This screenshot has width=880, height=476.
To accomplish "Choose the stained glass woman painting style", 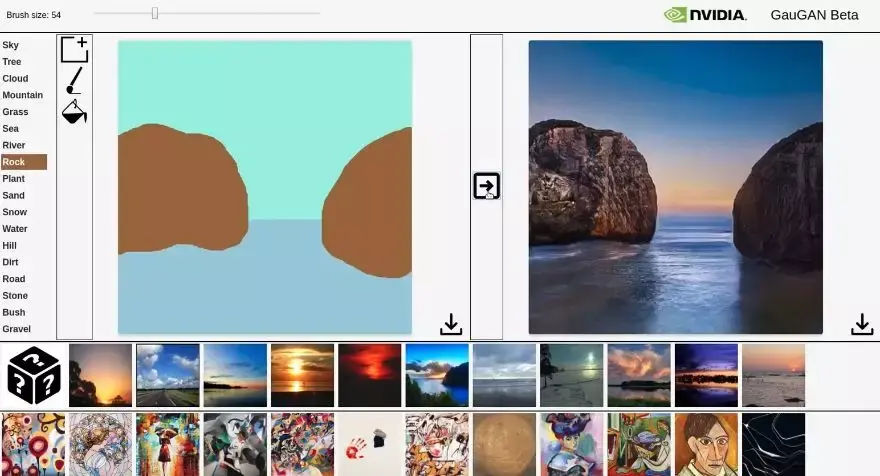I will tap(100, 445).
